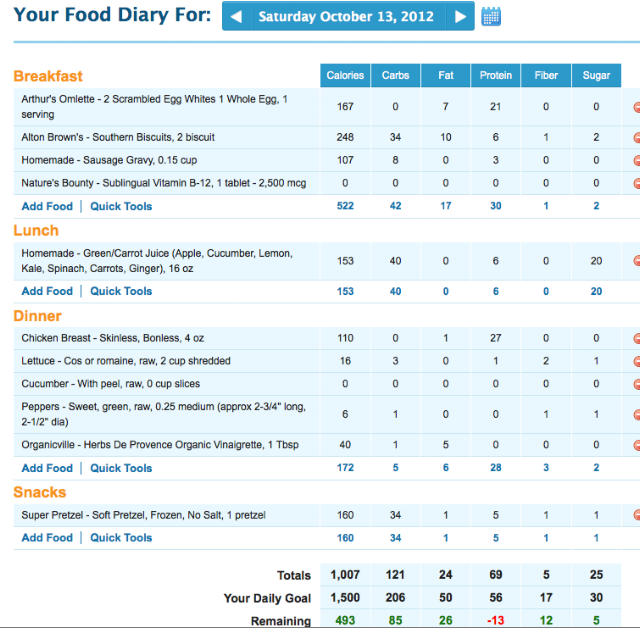The width and height of the screenshot is (640, 628).
Task: Remove the Lettuce entry from Dinner
Action: pos(637,361)
